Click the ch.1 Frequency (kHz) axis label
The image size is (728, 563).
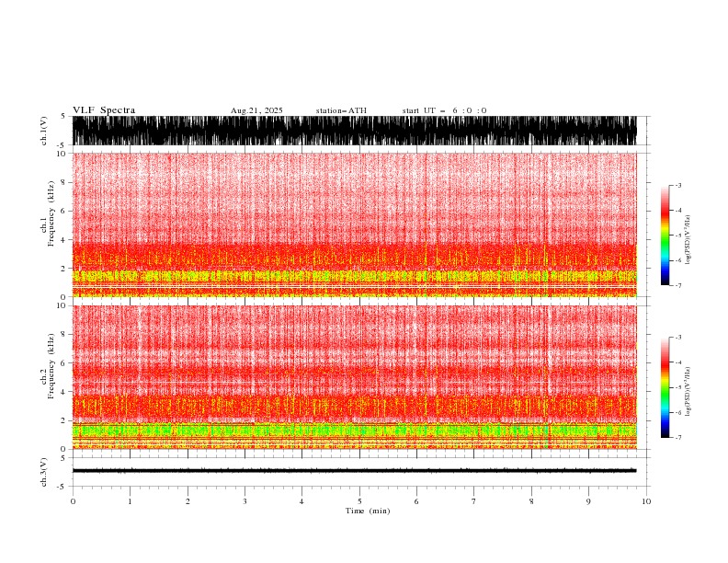[x=48, y=213]
